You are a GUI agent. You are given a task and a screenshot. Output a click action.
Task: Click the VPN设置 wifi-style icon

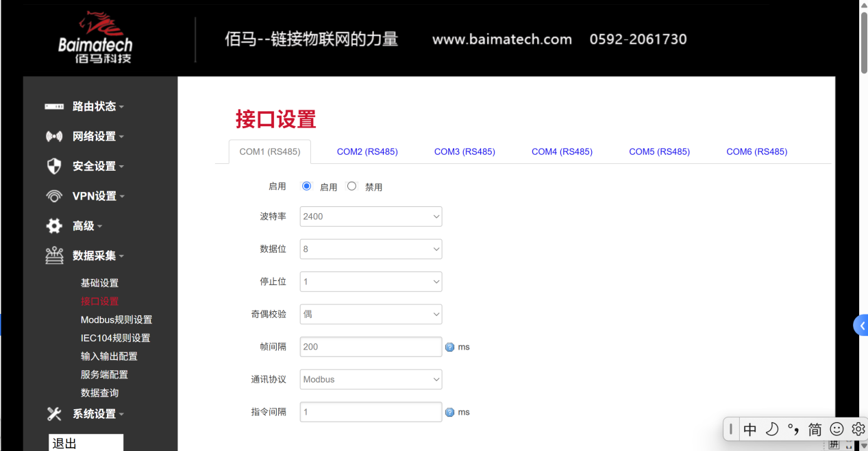53,195
